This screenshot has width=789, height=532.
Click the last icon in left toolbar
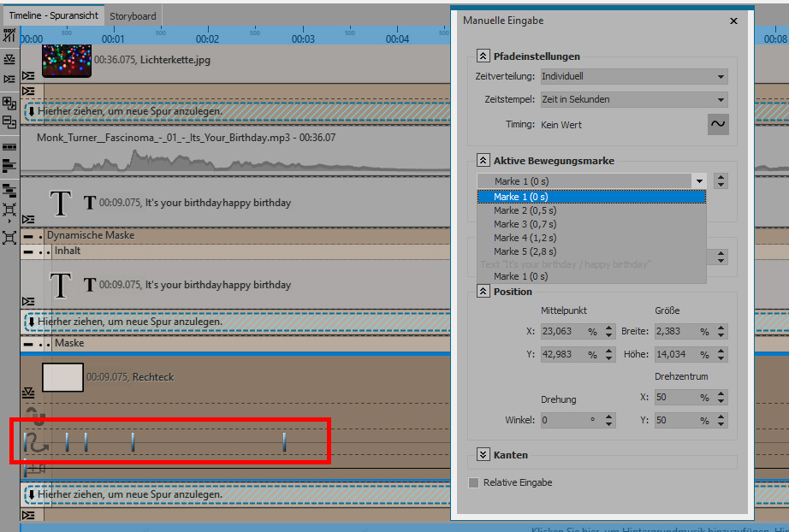9,237
